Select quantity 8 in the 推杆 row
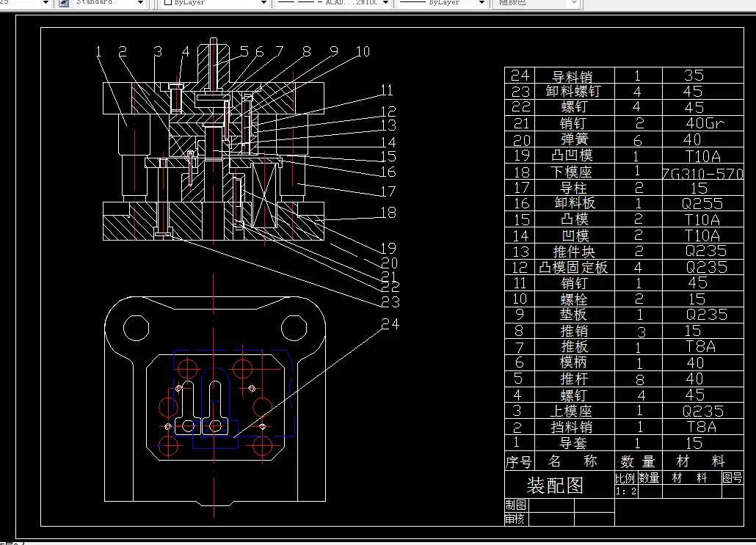 click(639, 380)
